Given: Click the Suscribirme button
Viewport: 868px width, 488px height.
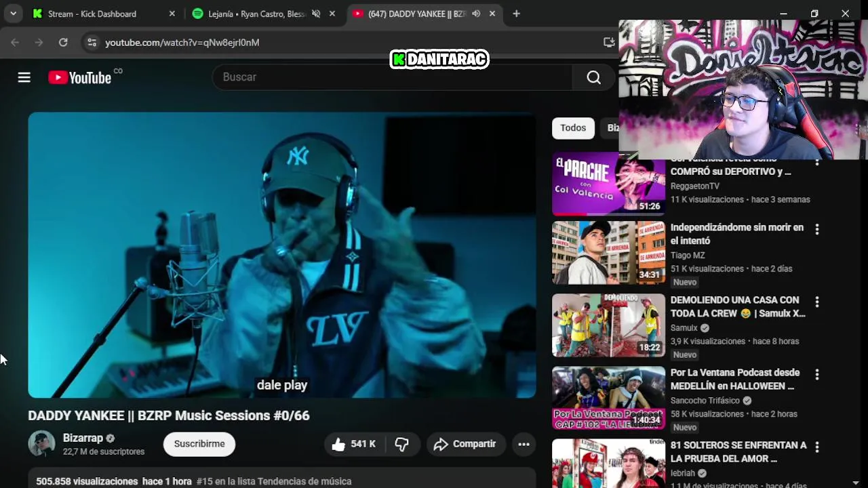Looking at the screenshot, I should point(199,444).
